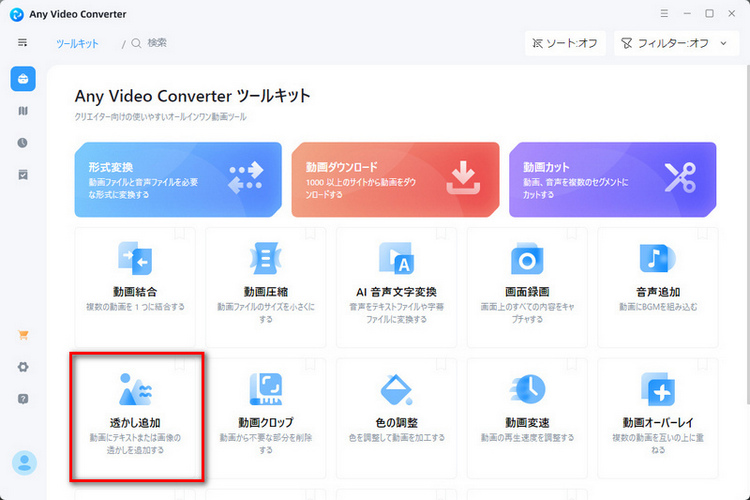The height and width of the screenshot is (500, 750).
Task: Open 音声追加 add audio icon
Action: pos(658,258)
